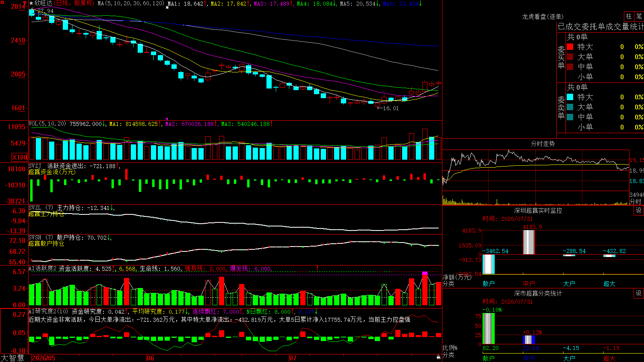Open 设 settings for 深市超赢分类统计
This screenshot has height=362, width=644.
639,293
